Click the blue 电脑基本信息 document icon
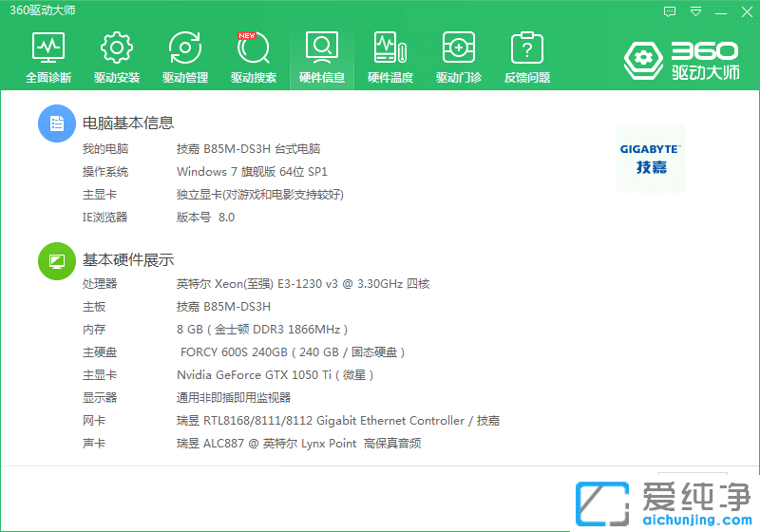The image size is (760, 532). 57,123
